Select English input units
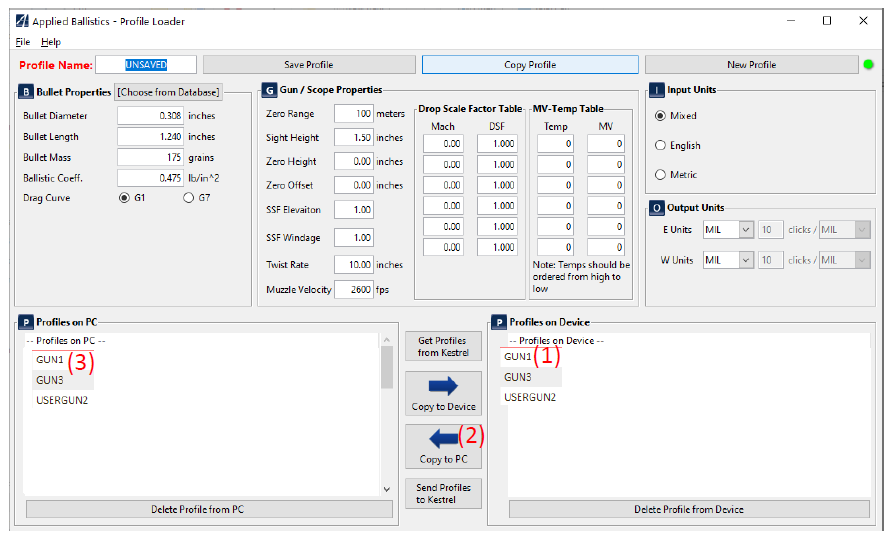 click(660, 145)
